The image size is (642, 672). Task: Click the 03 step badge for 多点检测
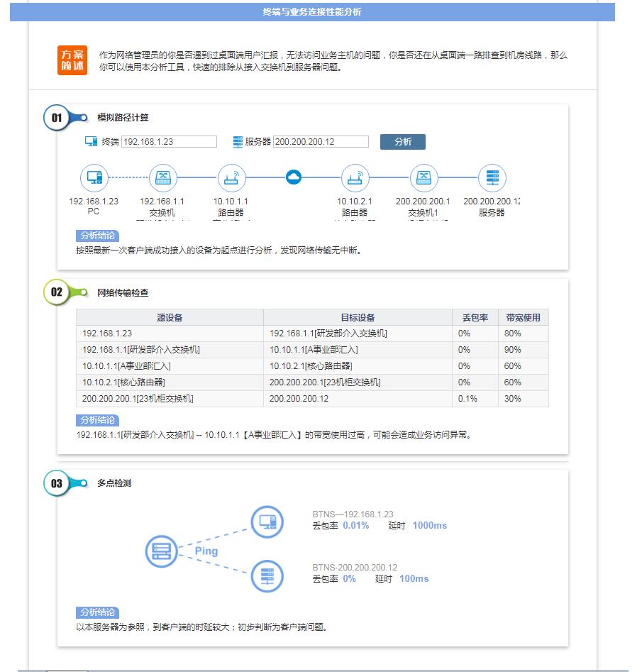[x=57, y=483]
